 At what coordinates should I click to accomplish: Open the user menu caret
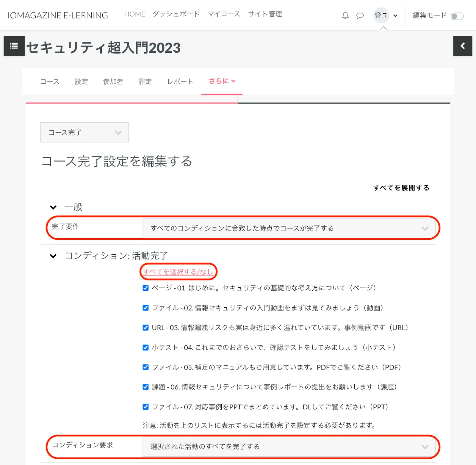pyautogui.click(x=395, y=16)
